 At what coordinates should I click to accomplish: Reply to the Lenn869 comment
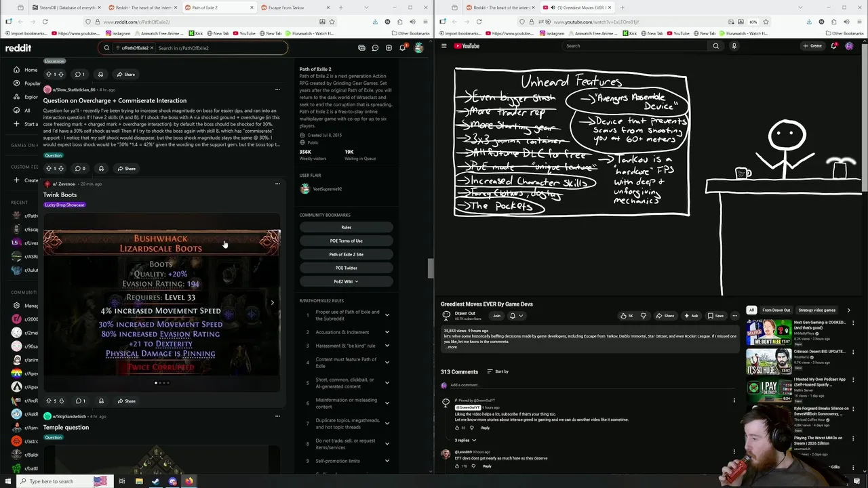pos(487,466)
